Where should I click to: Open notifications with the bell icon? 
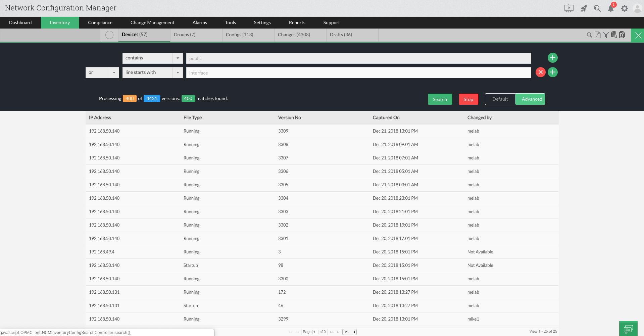[611, 8]
